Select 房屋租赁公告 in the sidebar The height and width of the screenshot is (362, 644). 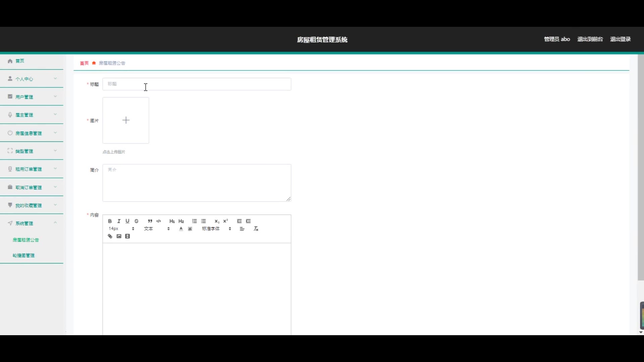point(26,240)
